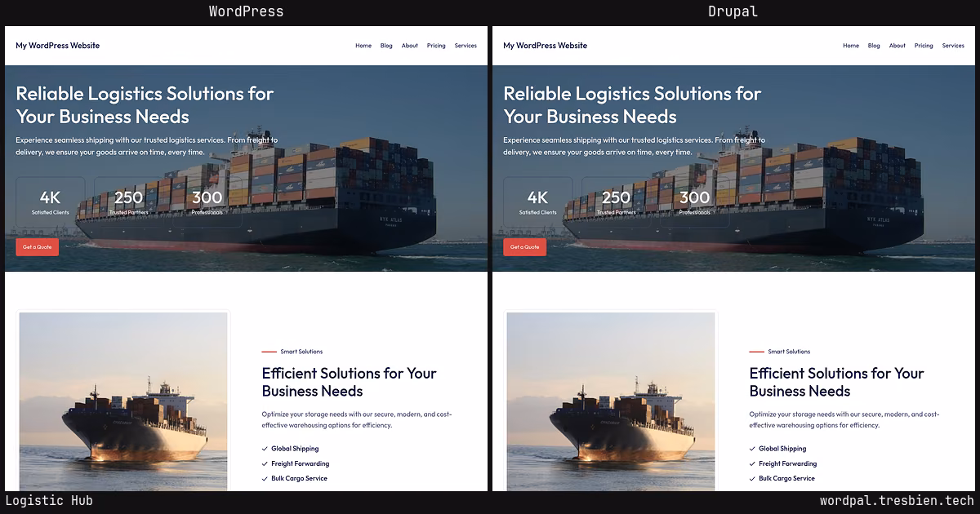Select the 250 Trusted Partners stat, Drupal pane
Viewport: 980px width, 514px height.
pyautogui.click(x=616, y=202)
